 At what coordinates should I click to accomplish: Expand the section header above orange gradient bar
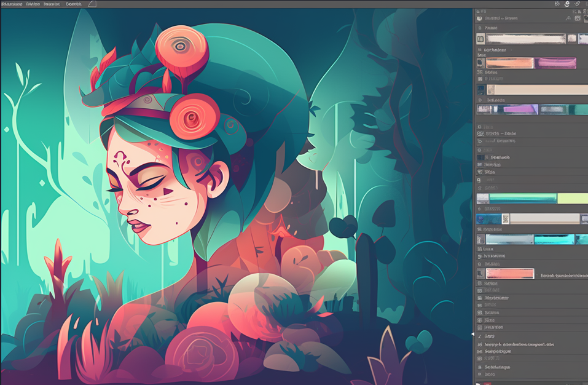click(495, 50)
